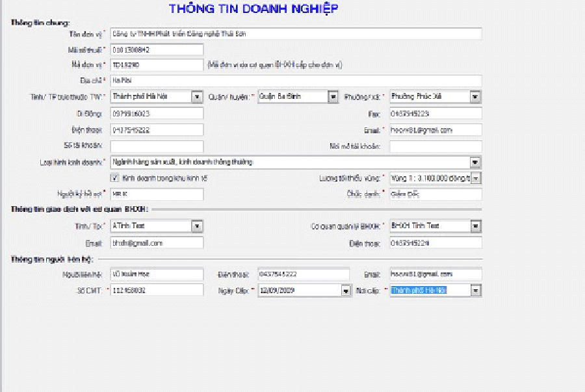585x392 pixels.
Task: Open the Tỉnh/TP trực thuộc TW dropdown
Action: (197, 97)
